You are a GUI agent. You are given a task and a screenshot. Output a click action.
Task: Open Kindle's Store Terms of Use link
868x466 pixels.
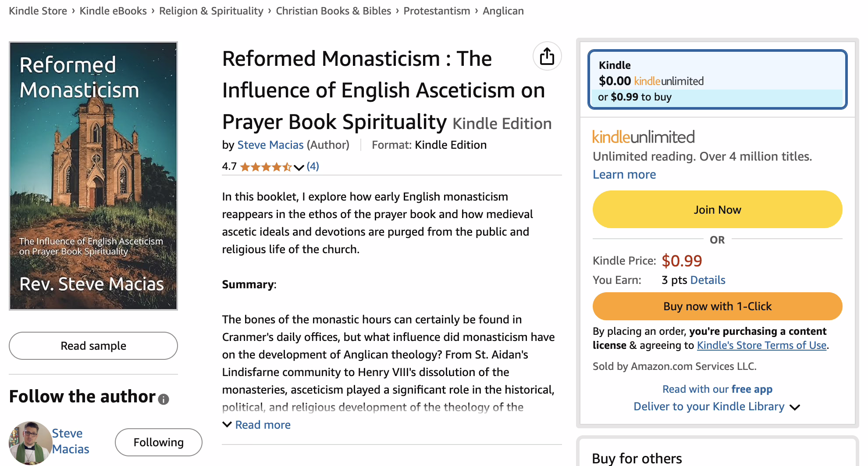coord(761,345)
